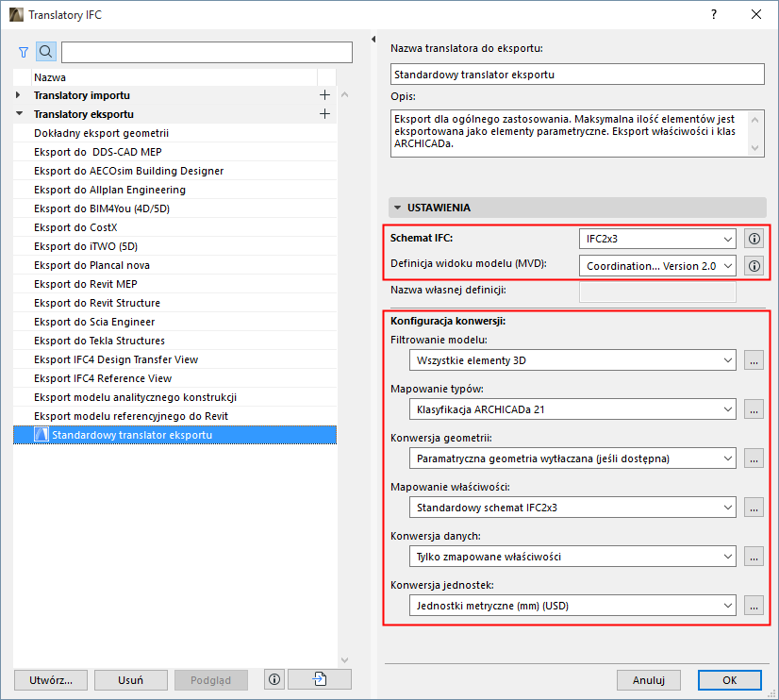This screenshot has height=700, width=779.
Task: Click the Nazwa translatora do eksportu field
Action: 577,75
